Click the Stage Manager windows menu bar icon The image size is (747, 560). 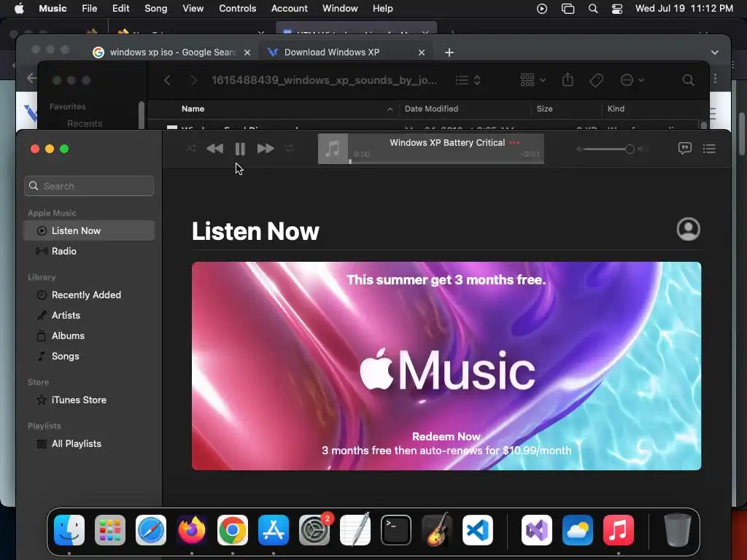click(568, 9)
